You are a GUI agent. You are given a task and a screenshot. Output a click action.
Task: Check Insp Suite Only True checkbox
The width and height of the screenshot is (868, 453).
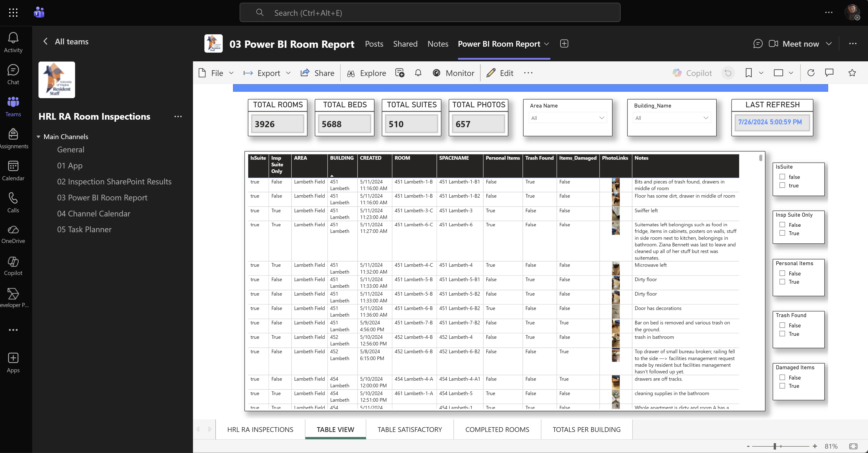click(x=782, y=233)
